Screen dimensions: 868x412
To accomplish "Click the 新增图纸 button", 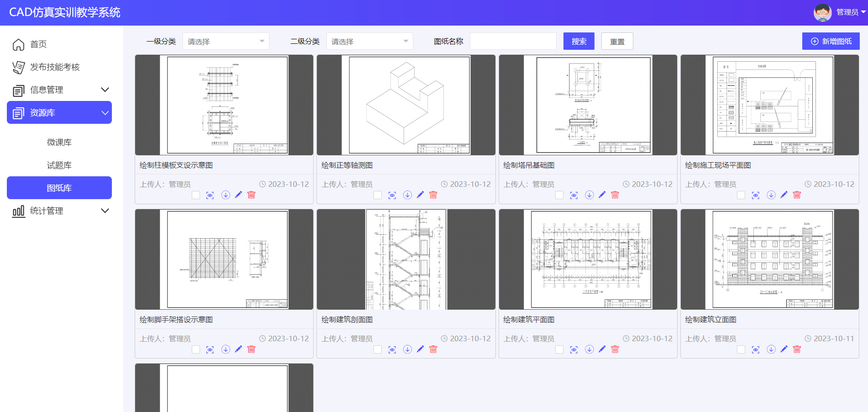I will pyautogui.click(x=831, y=41).
